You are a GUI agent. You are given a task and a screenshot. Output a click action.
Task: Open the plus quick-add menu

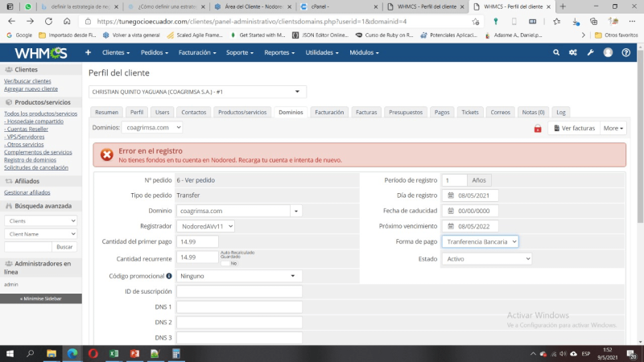pos(88,52)
